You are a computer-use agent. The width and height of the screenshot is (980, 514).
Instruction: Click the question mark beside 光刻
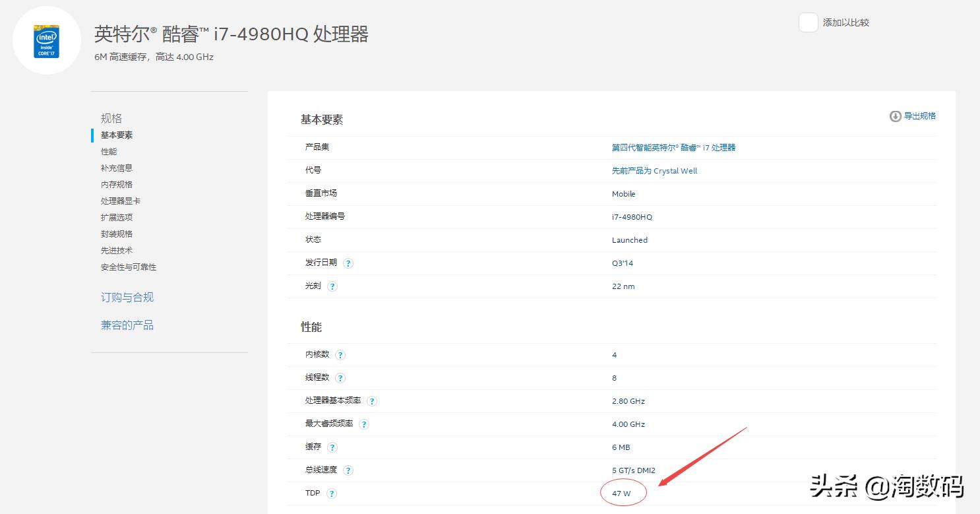[332, 286]
